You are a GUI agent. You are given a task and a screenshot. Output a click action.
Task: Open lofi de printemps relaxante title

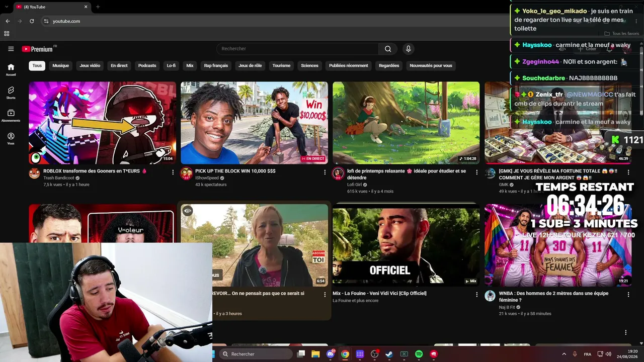click(407, 174)
